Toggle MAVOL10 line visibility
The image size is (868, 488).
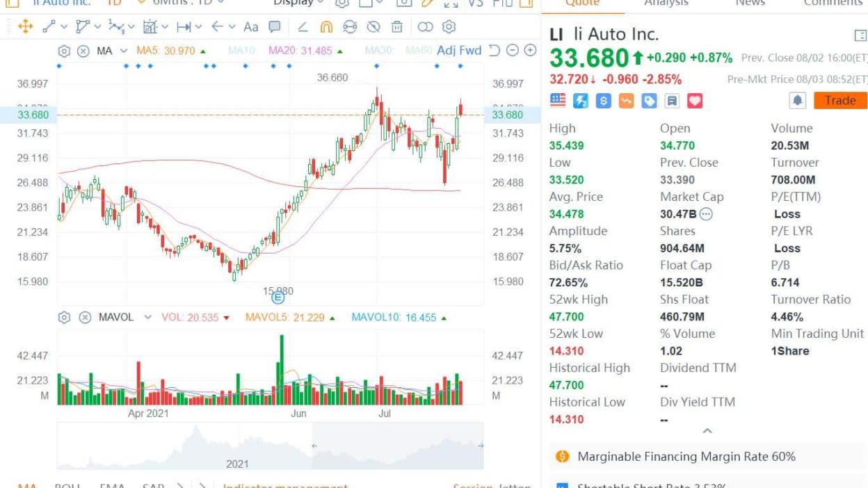point(399,317)
